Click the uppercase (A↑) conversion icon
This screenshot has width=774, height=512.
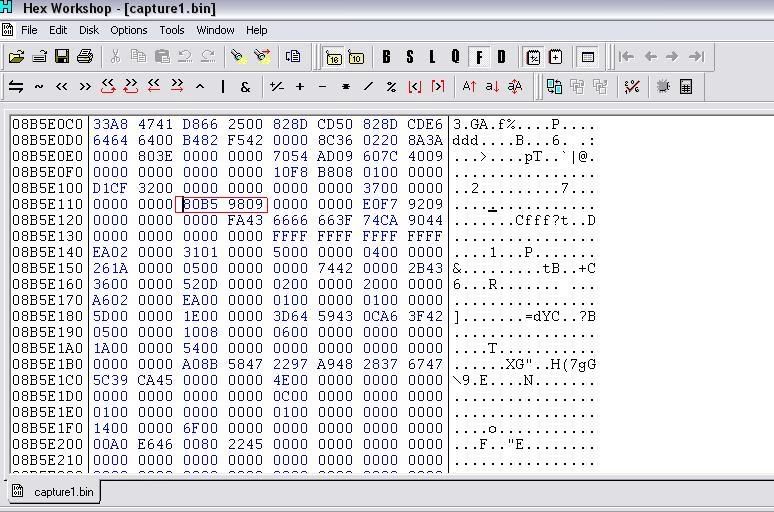469,87
